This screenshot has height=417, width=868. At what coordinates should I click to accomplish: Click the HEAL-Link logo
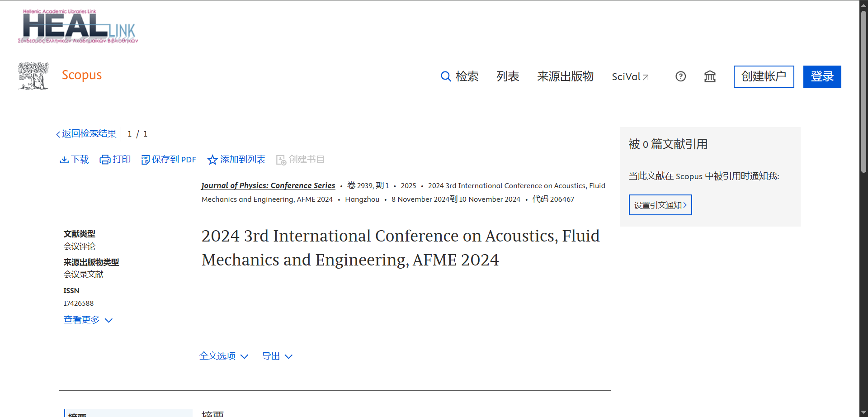(78, 27)
